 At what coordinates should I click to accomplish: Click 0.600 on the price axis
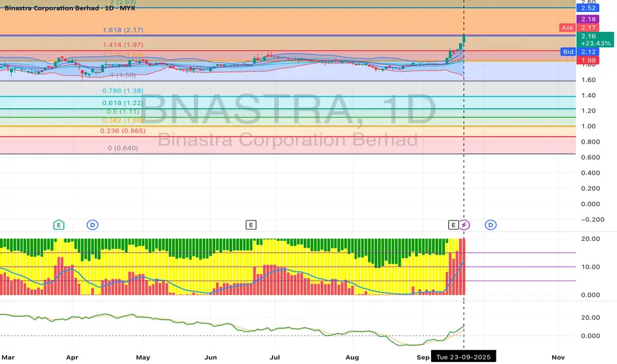tap(591, 158)
